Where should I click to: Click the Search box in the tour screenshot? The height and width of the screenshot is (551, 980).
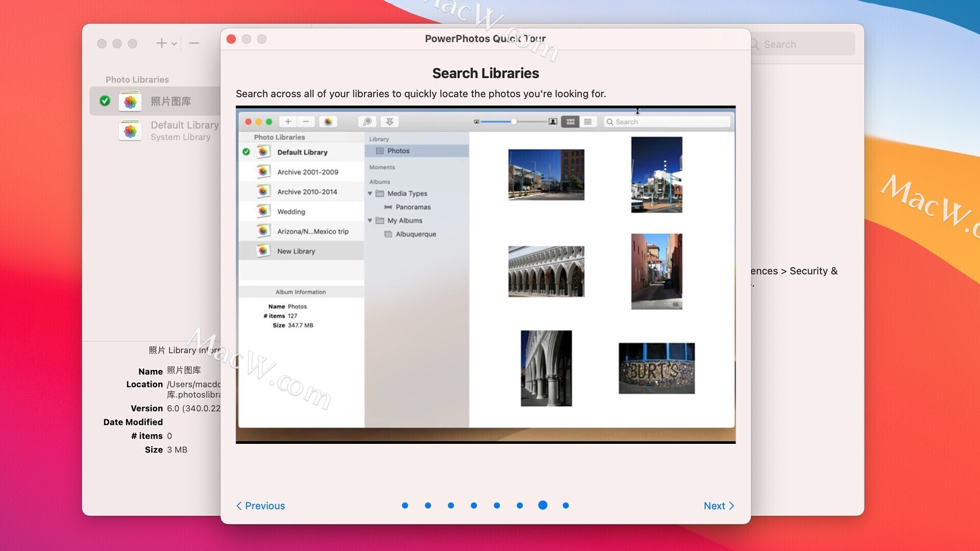(x=667, y=122)
